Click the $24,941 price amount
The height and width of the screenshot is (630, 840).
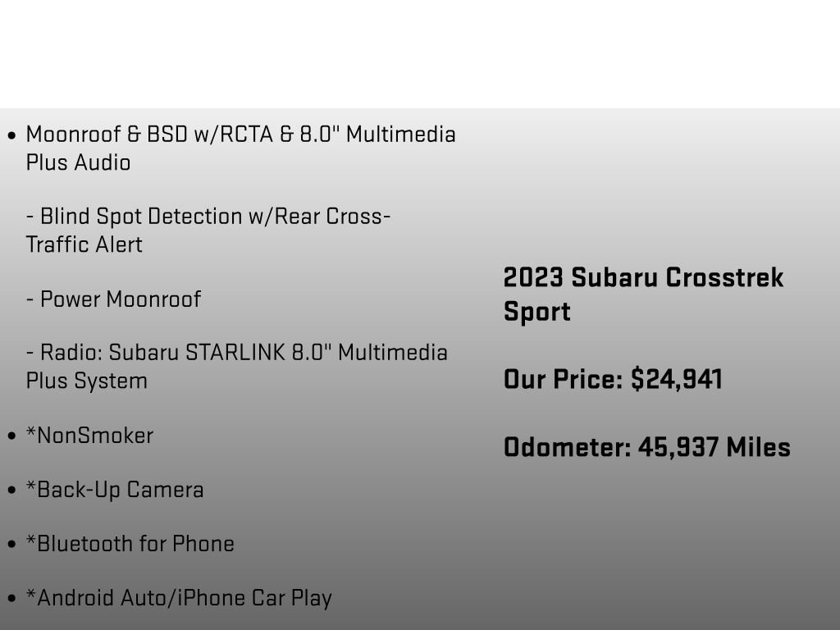tap(676, 379)
